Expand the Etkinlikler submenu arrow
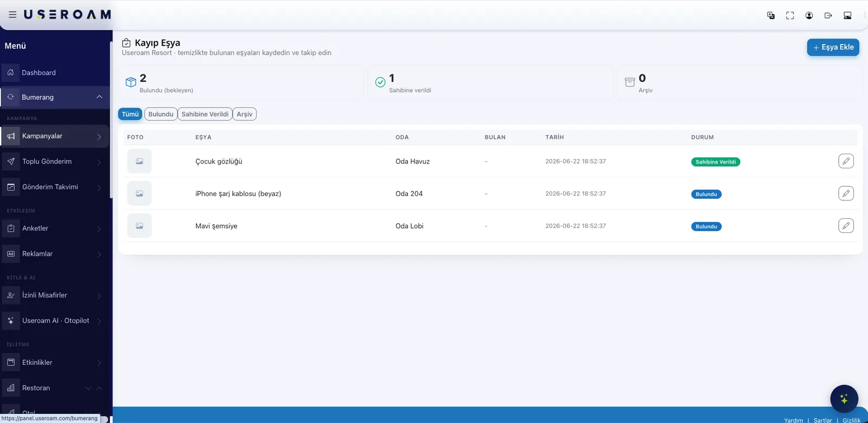This screenshot has height=423, width=868. pos(99,363)
